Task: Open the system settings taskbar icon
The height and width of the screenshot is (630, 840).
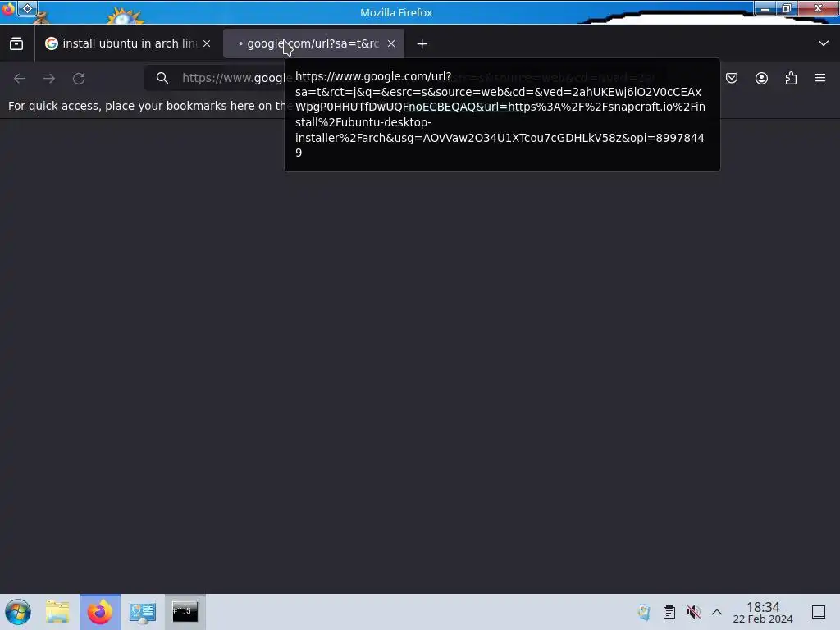Action: [x=143, y=612]
